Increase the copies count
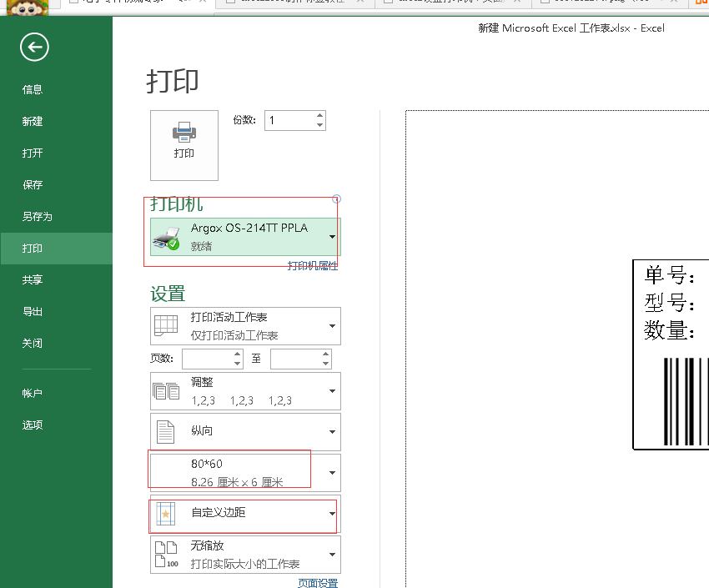709x588 pixels. point(319,116)
